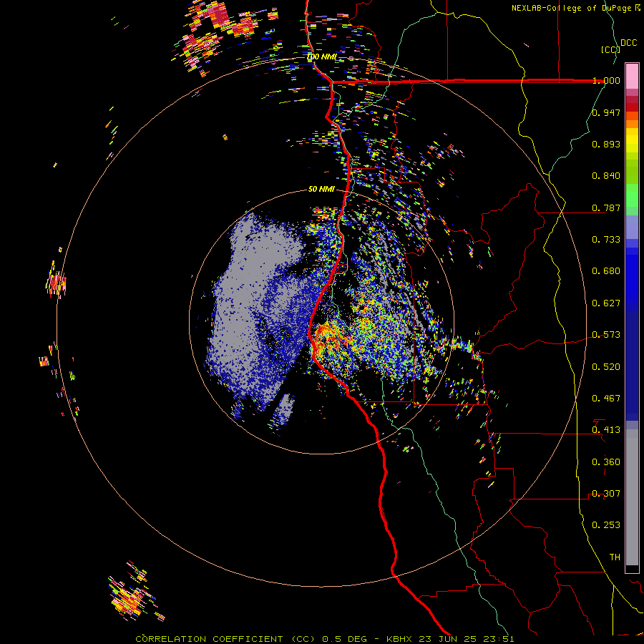
Task: Click the 23:51 timestamp in caption
Action: tap(498, 639)
